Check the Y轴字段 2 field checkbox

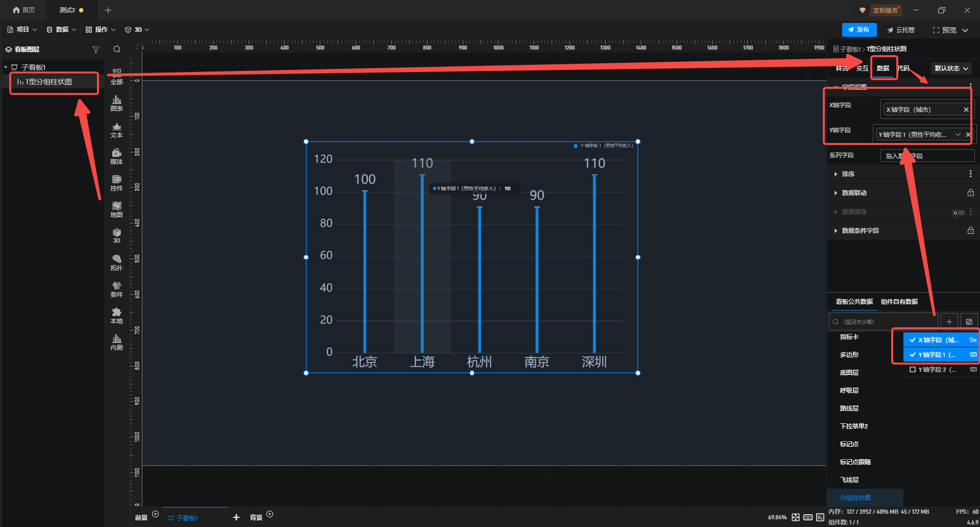913,370
